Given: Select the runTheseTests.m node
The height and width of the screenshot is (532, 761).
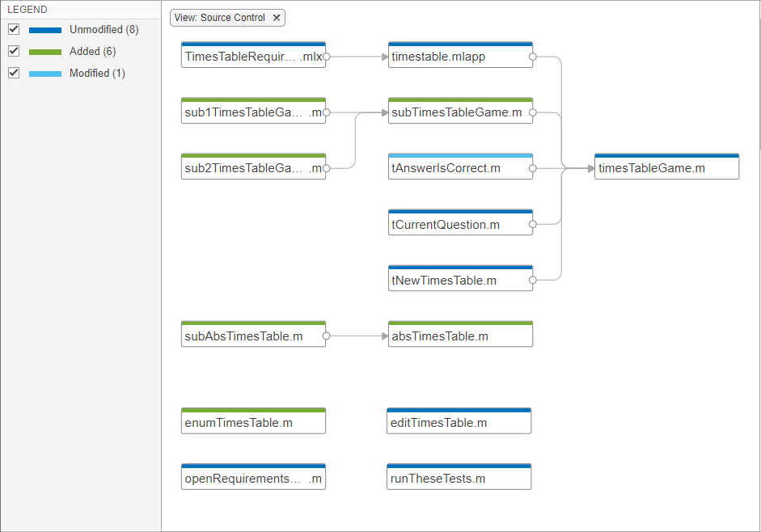Looking at the screenshot, I should coord(459,479).
